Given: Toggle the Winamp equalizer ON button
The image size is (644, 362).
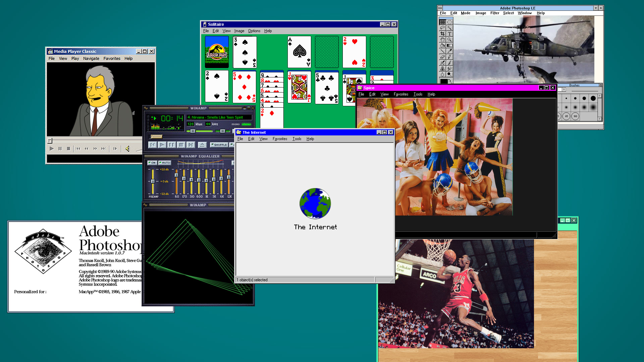Looking at the screenshot, I should pos(152,163).
